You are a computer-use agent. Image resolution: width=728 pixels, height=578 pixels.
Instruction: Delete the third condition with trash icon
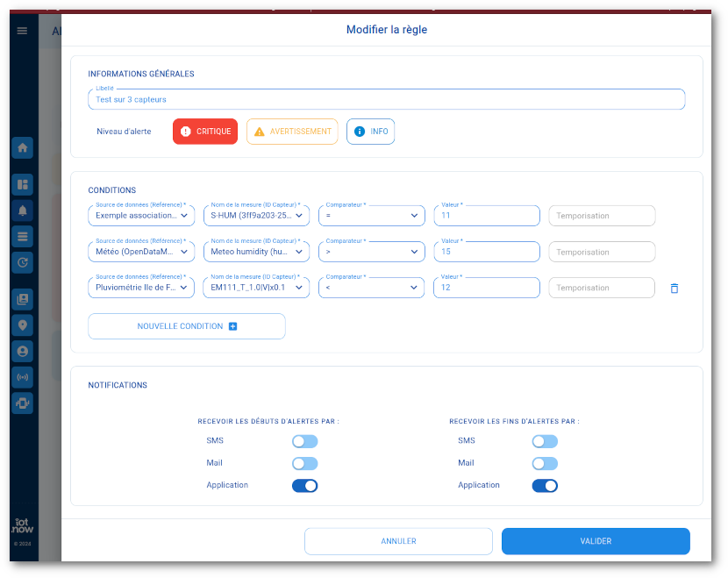point(674,288)
